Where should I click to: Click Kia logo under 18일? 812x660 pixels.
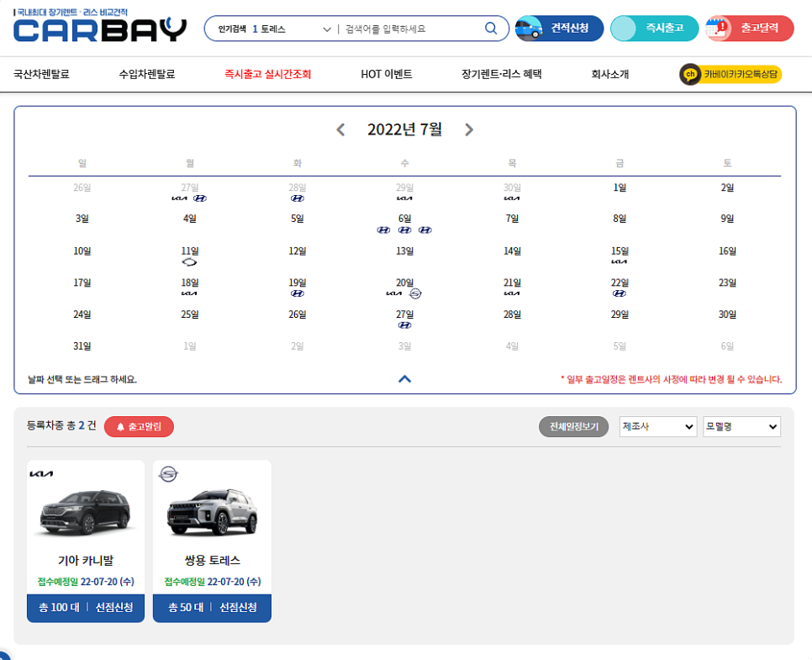[x=189, y=293]
